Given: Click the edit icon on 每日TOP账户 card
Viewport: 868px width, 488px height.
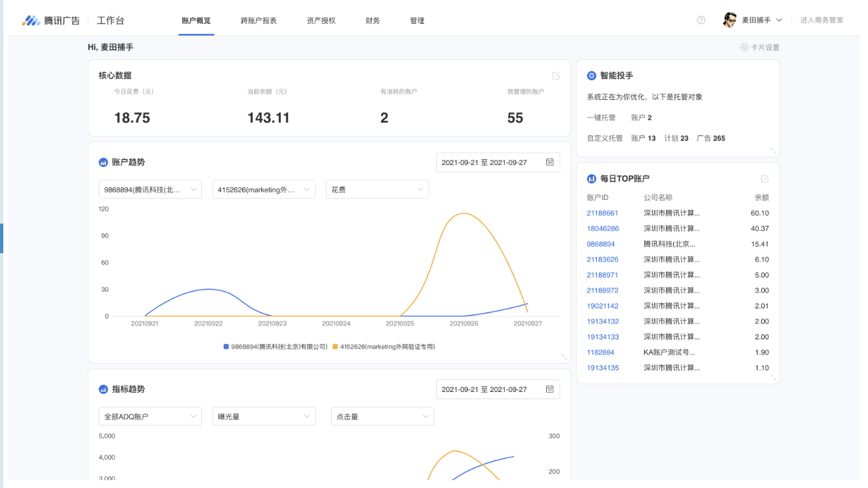Looking at the screenshot, I should tap(765, 179).
